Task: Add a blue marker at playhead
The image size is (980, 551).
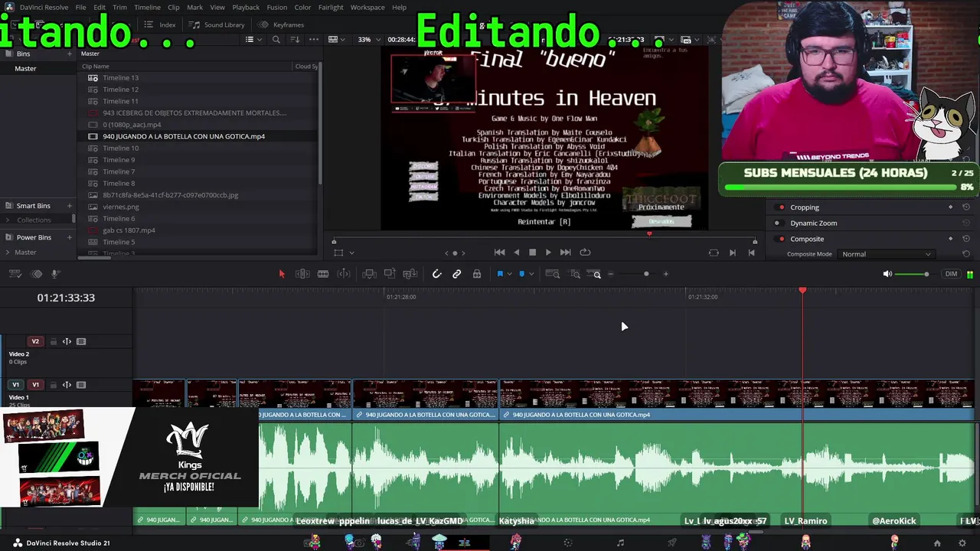Action: click(x=522, y=274)
